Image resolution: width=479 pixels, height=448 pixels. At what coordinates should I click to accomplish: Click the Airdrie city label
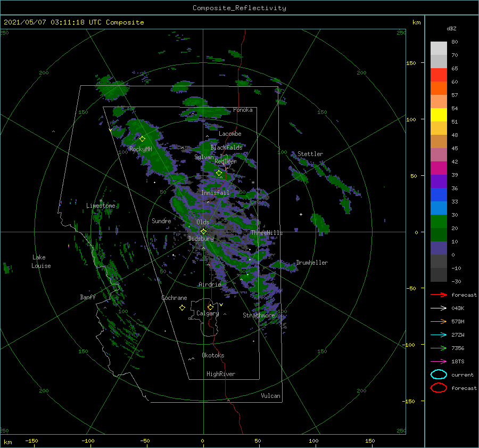click(x=210, y=284)
